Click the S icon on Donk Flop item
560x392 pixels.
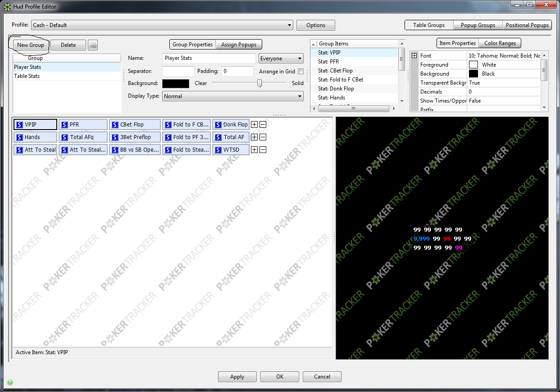(218, 125)
